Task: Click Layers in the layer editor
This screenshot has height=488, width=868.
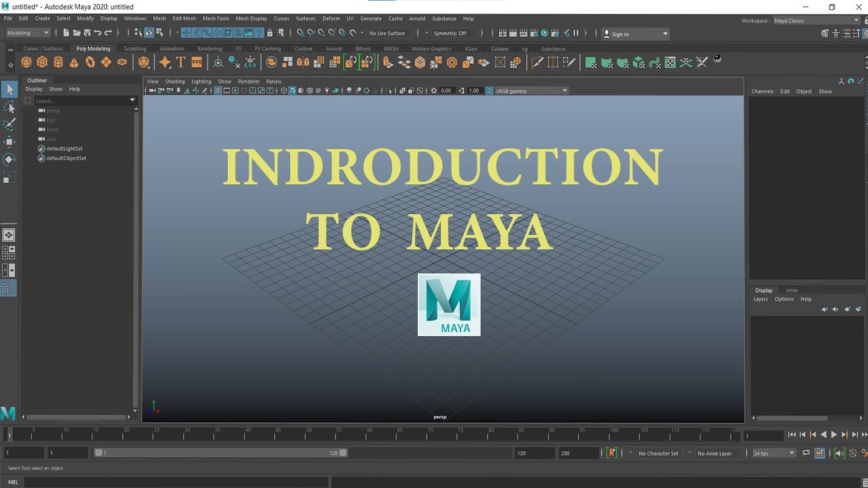Action: (761, 299)
